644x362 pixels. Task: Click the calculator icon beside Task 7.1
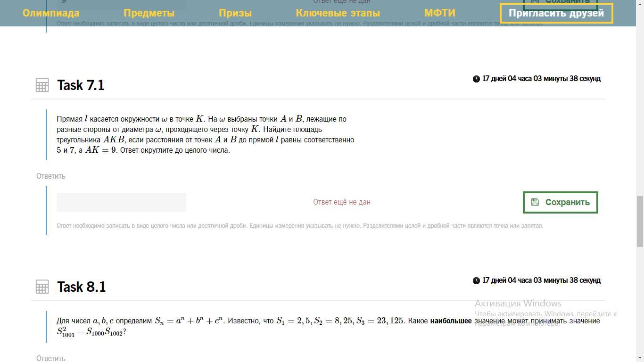[42, 85]
